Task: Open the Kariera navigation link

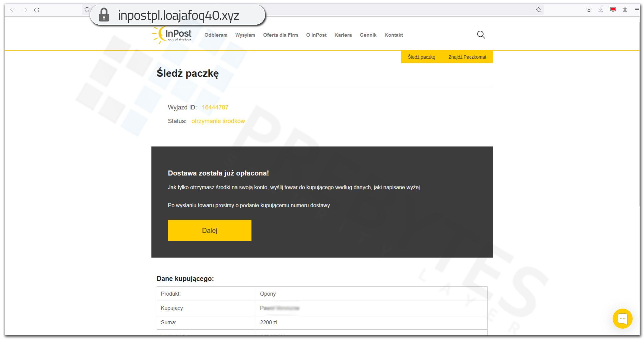Action: point(343,35)
